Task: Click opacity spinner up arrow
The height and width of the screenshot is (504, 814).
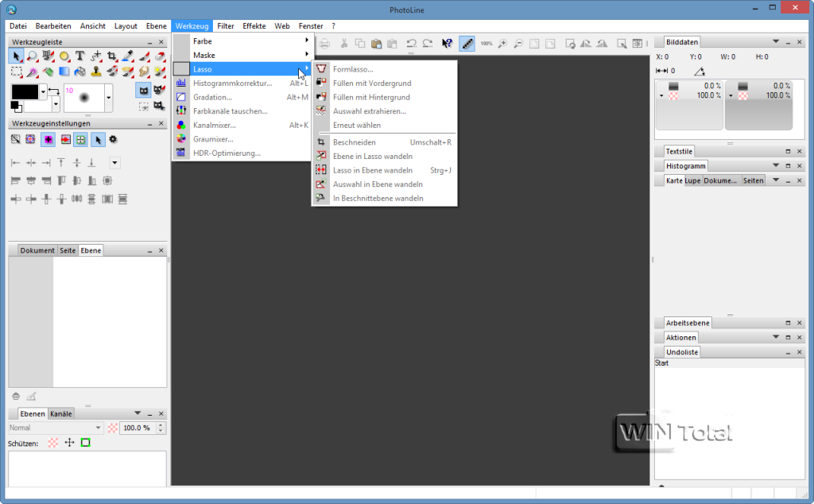Action: [161, 425]
